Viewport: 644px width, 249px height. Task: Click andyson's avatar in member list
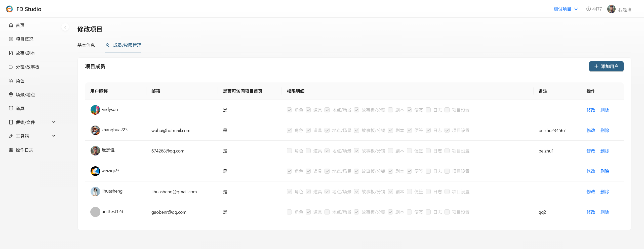coord(95,110)
